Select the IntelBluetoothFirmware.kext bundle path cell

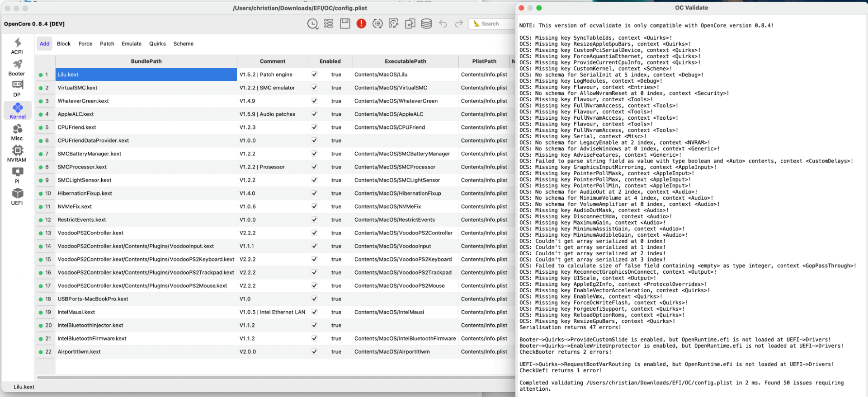coord(146,338)
